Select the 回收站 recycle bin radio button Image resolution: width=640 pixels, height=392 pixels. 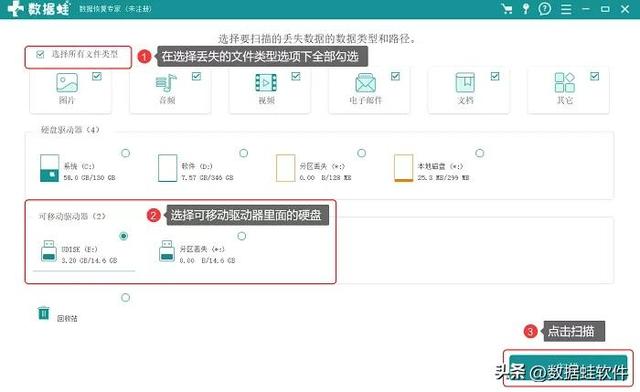pyautogui.click(x=125, y=298)
